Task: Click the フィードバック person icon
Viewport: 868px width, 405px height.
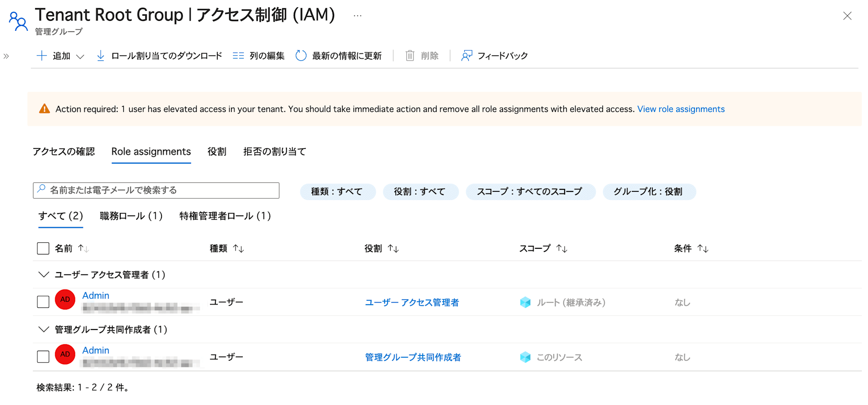Action: (467, 56)
